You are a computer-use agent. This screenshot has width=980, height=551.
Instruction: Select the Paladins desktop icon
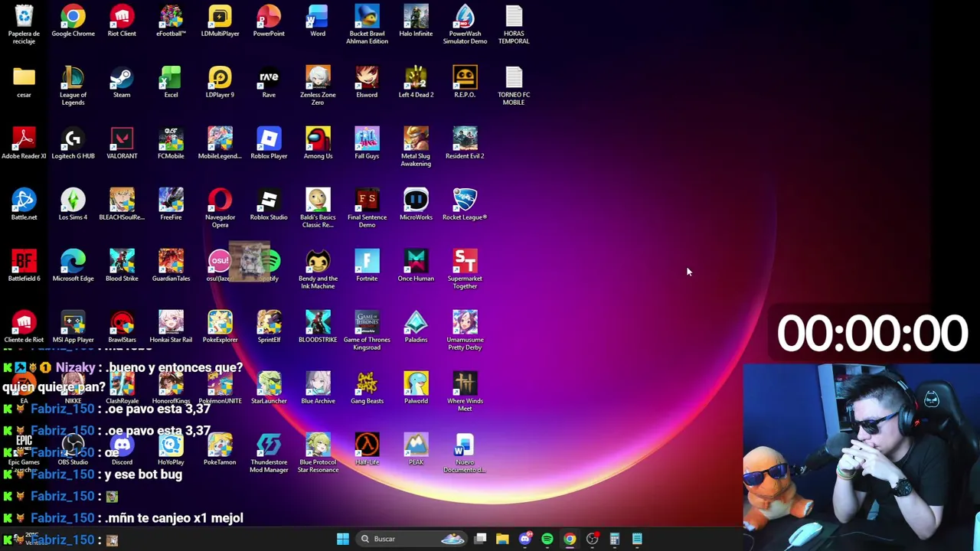coord(416,328)
